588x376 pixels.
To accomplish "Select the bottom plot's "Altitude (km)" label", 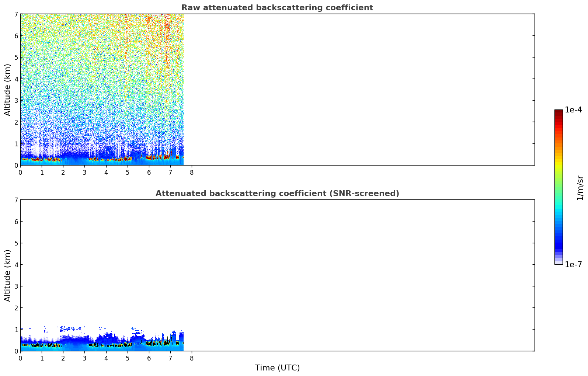I will [x=8, y=275].
